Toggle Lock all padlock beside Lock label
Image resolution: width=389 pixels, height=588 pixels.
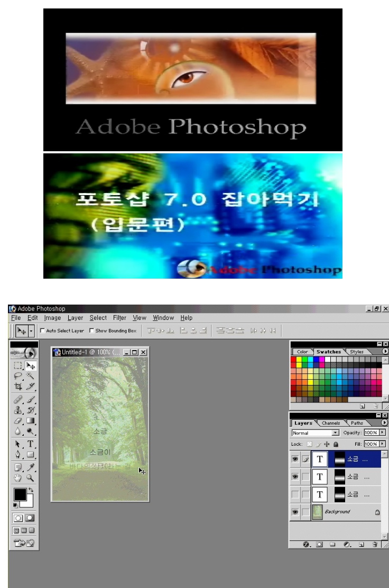(336, 444)
